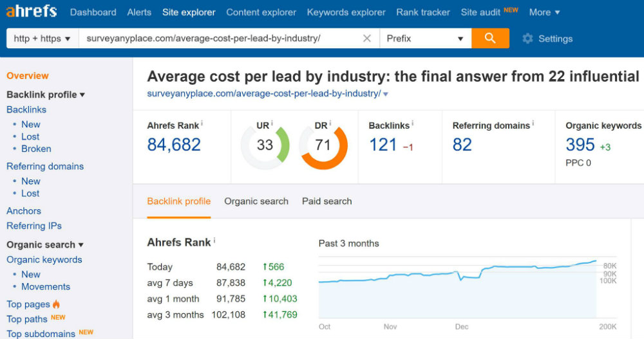Switch to the Organic search tab
This screenshot has width=644, height=339.
pos(256,201)
